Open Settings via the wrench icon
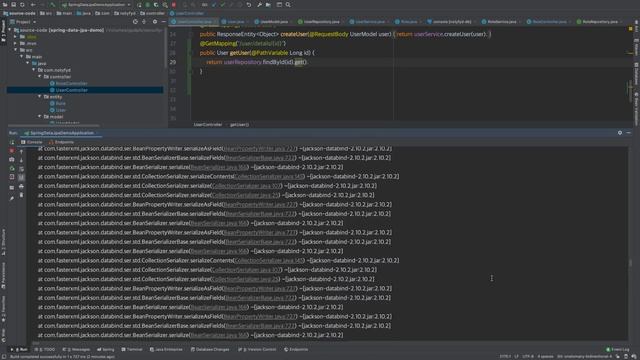 coord(260,5)
